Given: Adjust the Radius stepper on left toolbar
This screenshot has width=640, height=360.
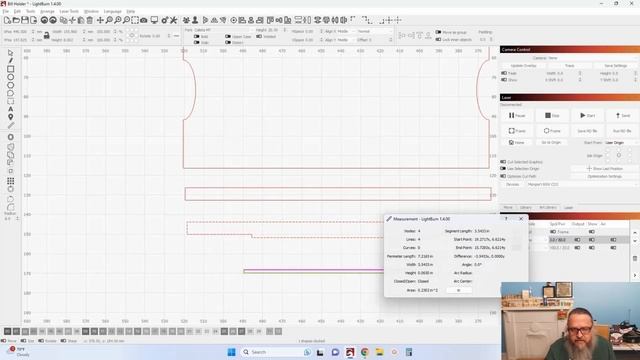Looking at the screenshot, I should tap(18, 218).
